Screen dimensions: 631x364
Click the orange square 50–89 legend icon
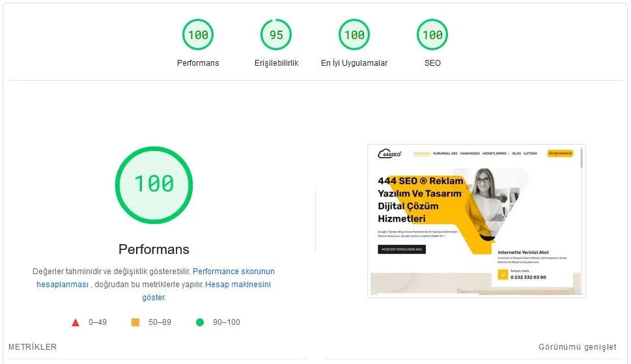point(135,322)
